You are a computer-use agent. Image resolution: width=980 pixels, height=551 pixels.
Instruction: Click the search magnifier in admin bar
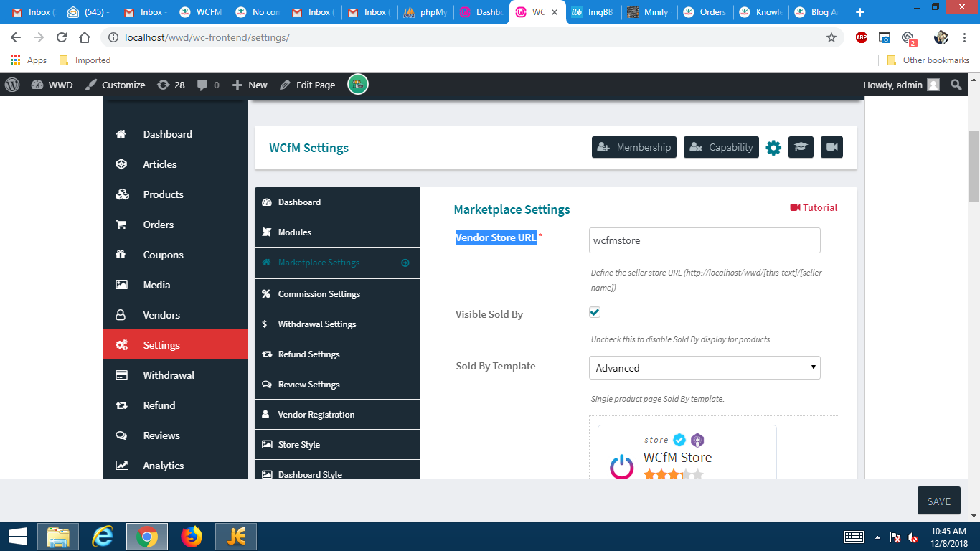coord(956,85)
